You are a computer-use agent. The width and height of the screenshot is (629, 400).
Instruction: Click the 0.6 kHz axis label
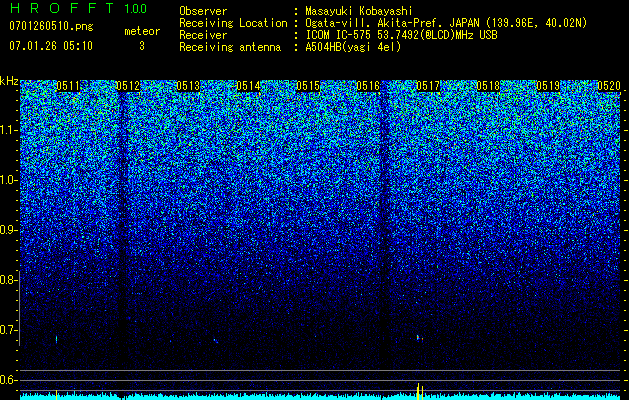tap(9, 380)
